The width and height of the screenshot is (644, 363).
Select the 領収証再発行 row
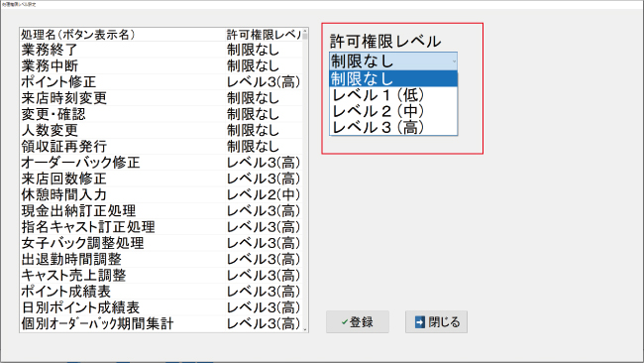161,147
